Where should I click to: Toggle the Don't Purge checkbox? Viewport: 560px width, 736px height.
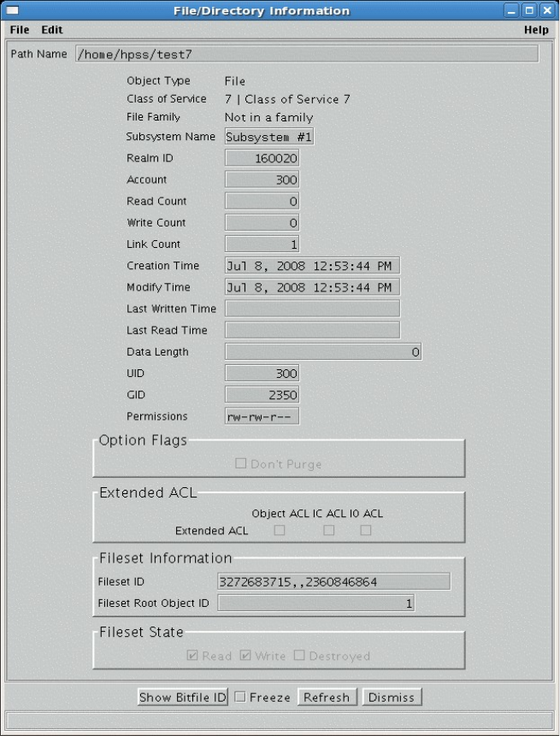240,464
